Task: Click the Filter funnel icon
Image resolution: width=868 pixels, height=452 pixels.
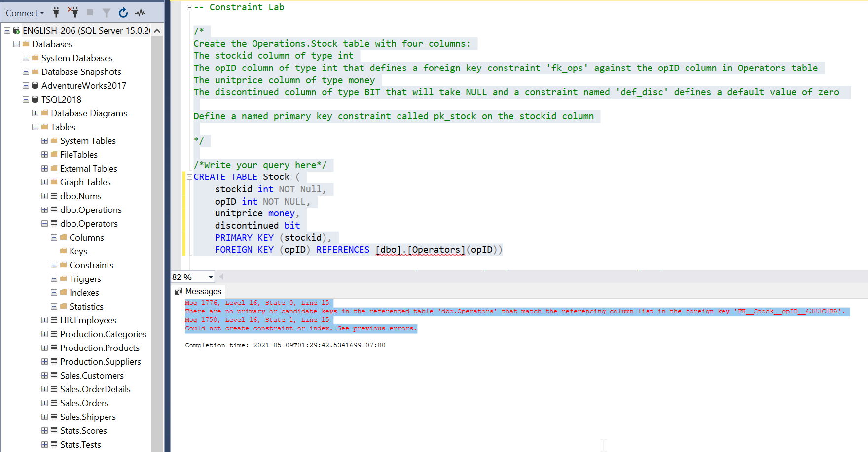Action: [x=106, y=13]
